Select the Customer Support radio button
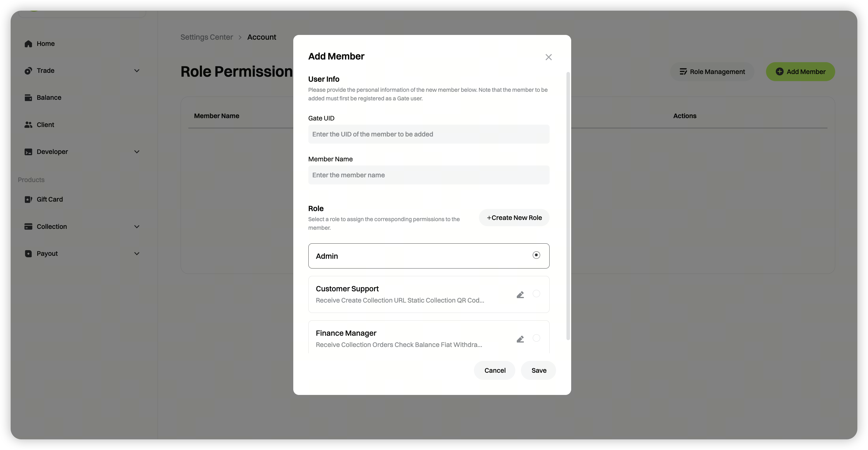Screen dimensions: 868x450 [536, 294]
